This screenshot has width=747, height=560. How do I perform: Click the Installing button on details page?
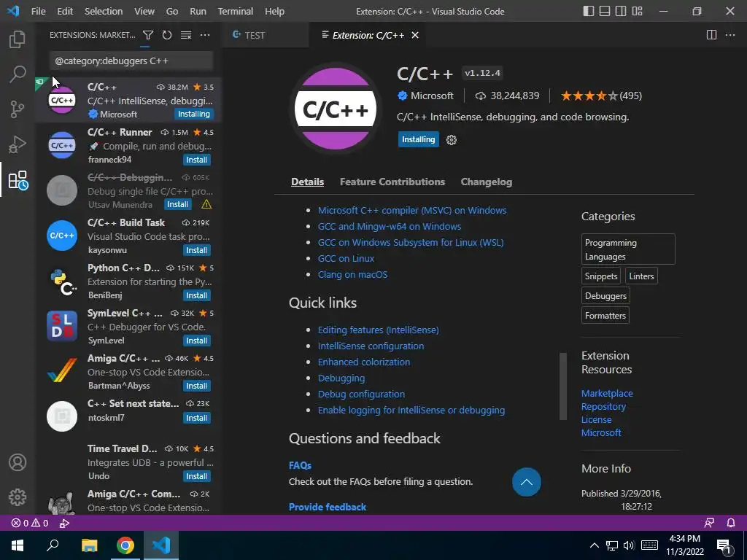click(x=418, y=139)
